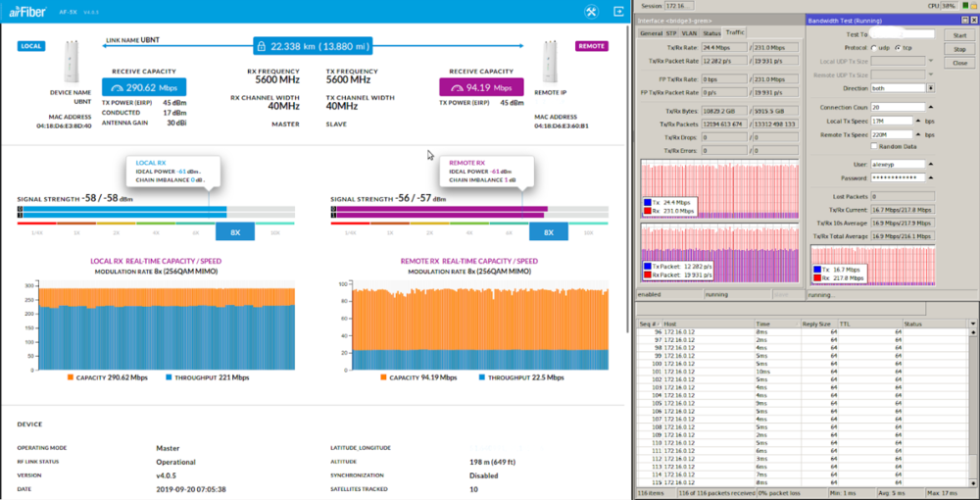Open the Direction dropdown
Image resolution: width=980 pixels, height=500 pixels.
pyautogui.click(x=930, y=87)
